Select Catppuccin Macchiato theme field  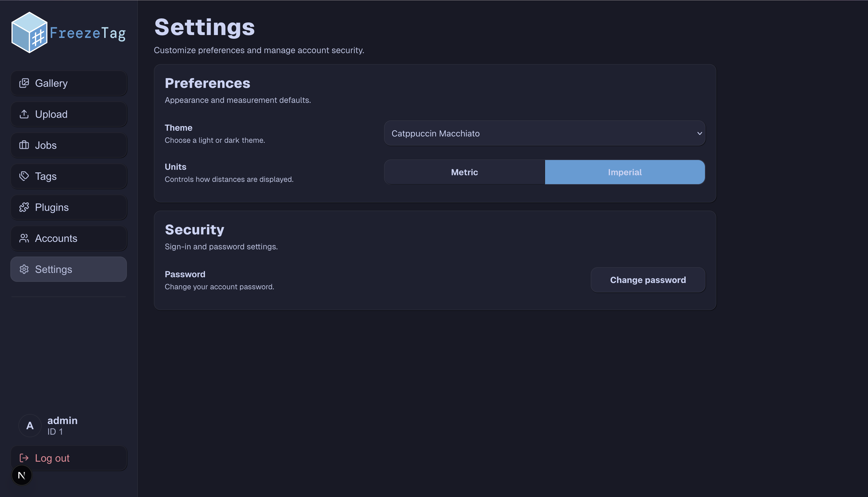point(545,133)
